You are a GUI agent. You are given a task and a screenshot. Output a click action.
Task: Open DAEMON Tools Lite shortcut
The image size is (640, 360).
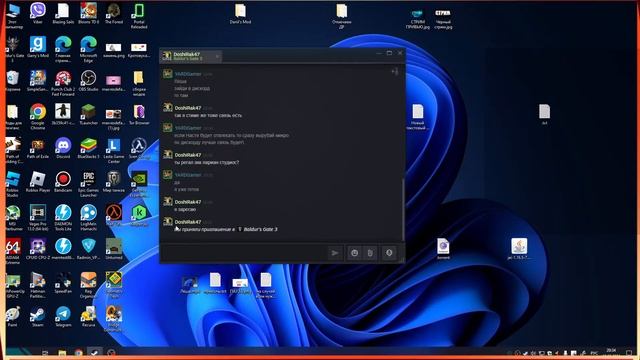pos(63,218)
